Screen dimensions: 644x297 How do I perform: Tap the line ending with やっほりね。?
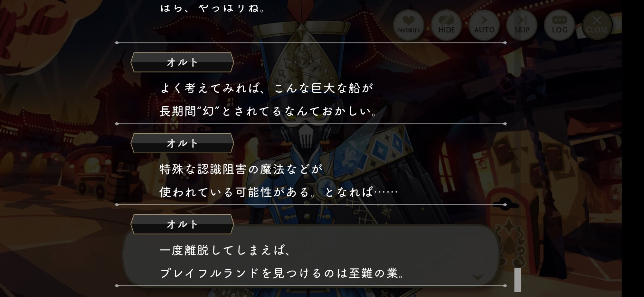(213, 8)
